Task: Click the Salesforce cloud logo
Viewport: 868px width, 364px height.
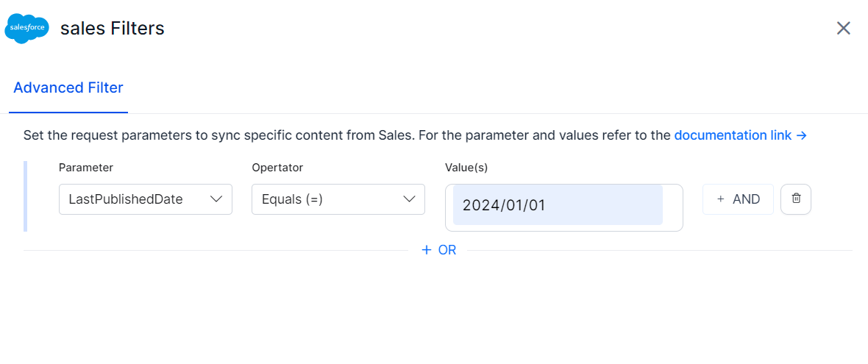Action: 27,28
